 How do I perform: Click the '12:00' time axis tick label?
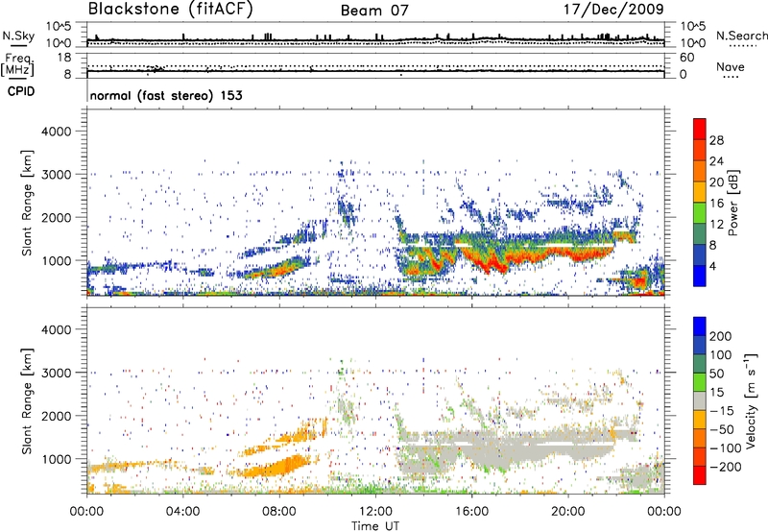375,512
